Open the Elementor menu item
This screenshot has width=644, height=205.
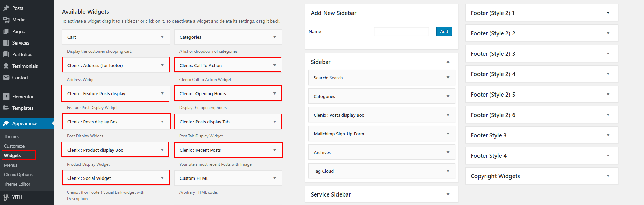point(23,97)
